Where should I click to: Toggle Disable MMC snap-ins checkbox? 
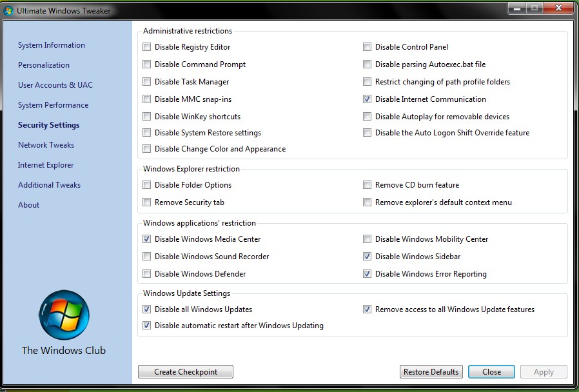coord(146,99)
